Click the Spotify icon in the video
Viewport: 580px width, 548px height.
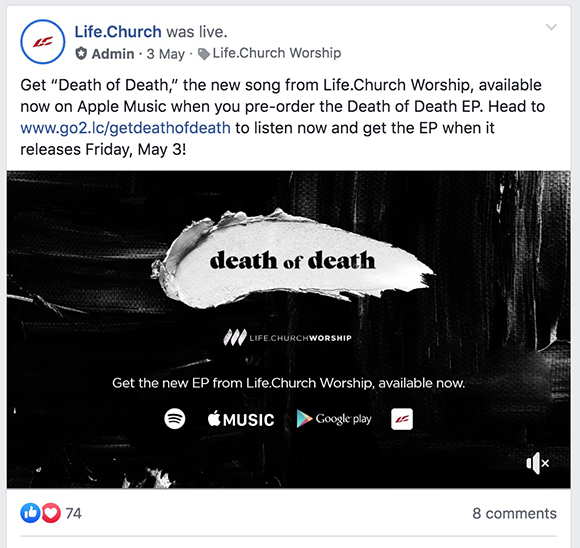175,419
